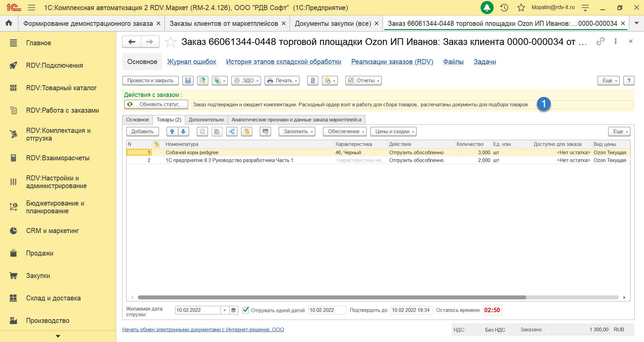The image size is (644, 342).
Task: Open the notifications bell
Action: (487, 7)
